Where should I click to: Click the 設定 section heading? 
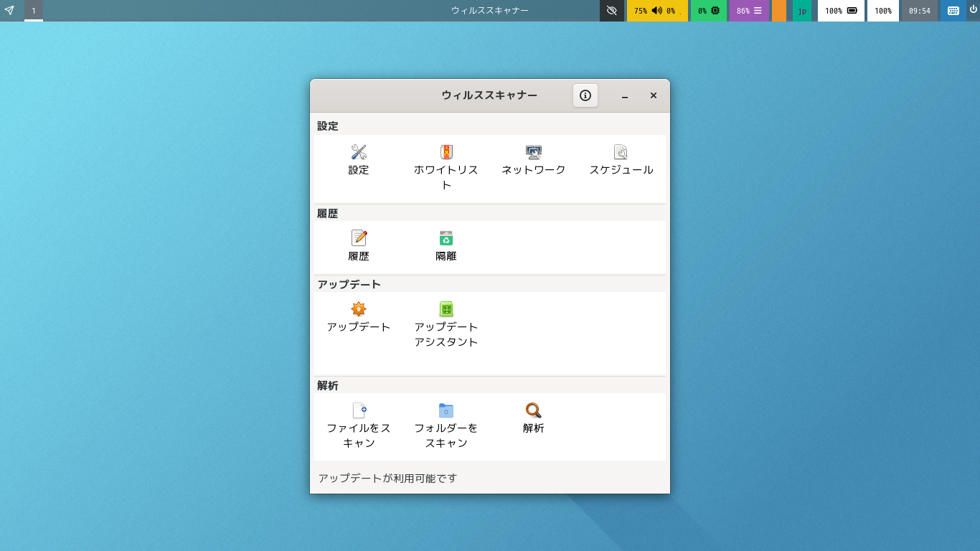(328, 126)
